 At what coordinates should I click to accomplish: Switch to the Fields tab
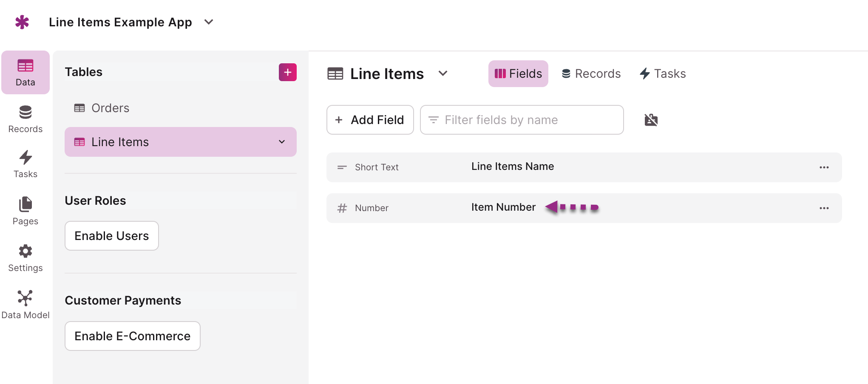(x=518, y=74)
